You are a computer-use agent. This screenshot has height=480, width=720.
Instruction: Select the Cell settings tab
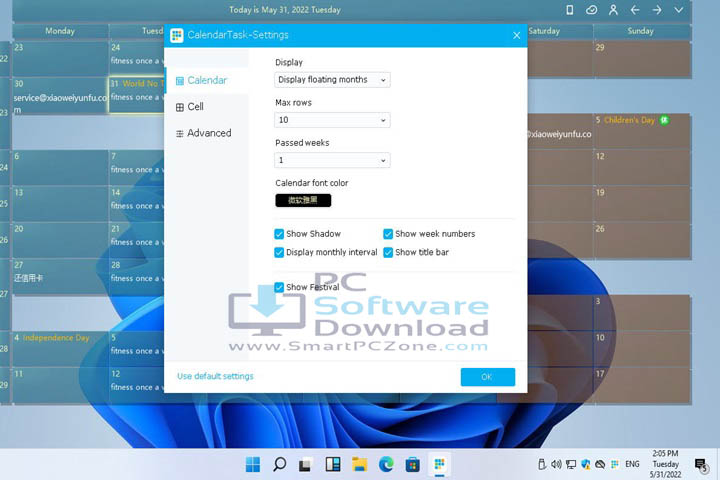(207, 107)
